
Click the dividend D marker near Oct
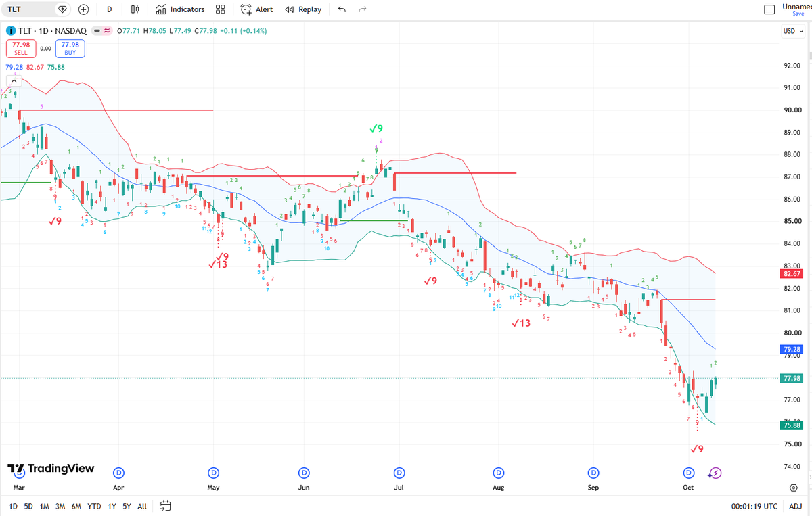point(688,472)
